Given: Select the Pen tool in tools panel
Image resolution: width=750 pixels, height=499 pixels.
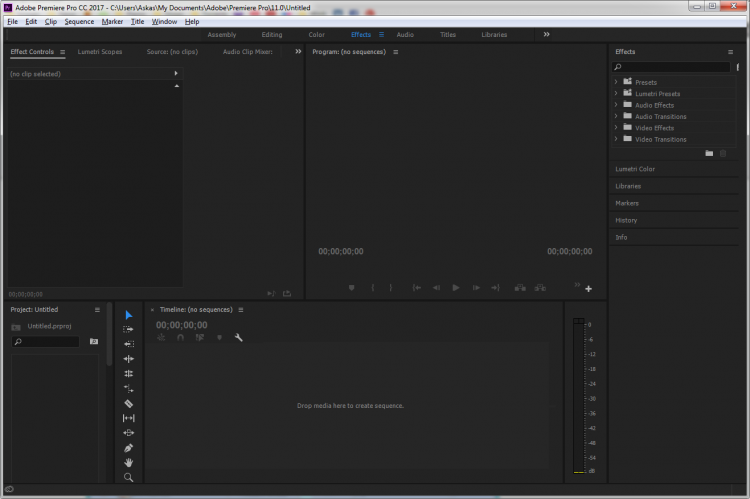Looking at the screenshot, I should pos(128,448).
